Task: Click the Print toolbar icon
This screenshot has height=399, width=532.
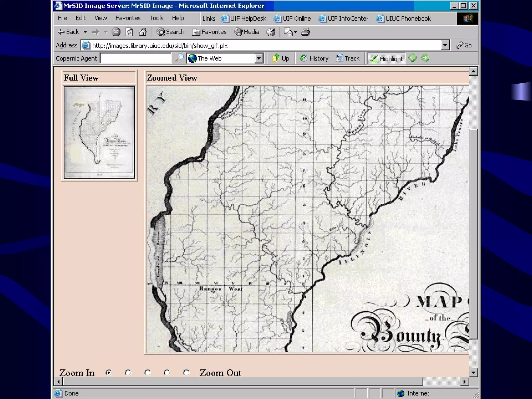Action: tap(305, 32)
